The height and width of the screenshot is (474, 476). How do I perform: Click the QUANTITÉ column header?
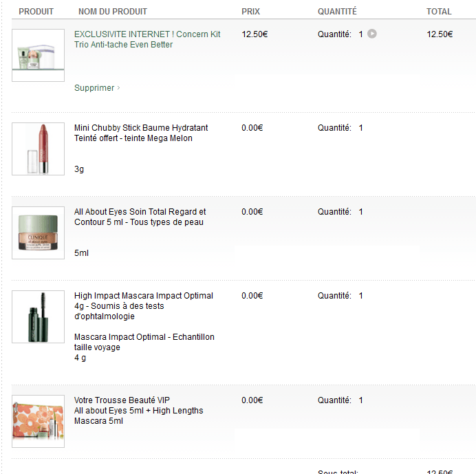(337, 12)
